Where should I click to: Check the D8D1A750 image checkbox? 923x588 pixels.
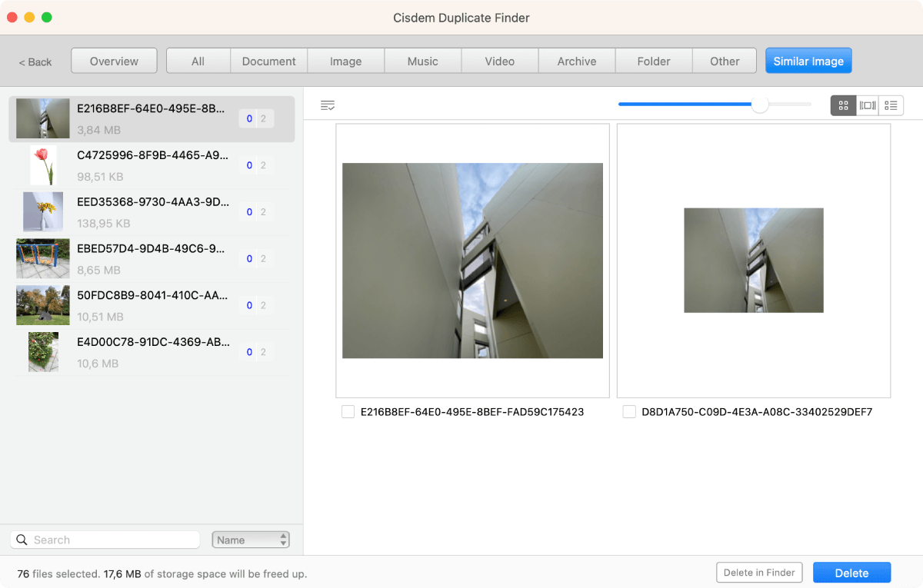click(628, 412)
